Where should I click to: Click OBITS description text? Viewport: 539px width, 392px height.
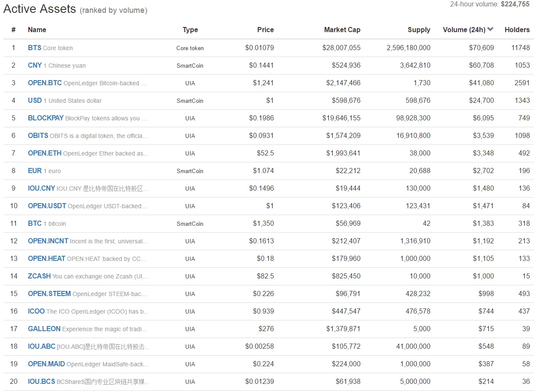point(99,136)
